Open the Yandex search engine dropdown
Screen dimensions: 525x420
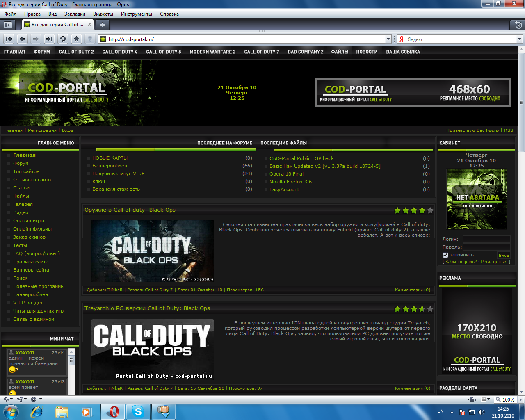[519, 39]
